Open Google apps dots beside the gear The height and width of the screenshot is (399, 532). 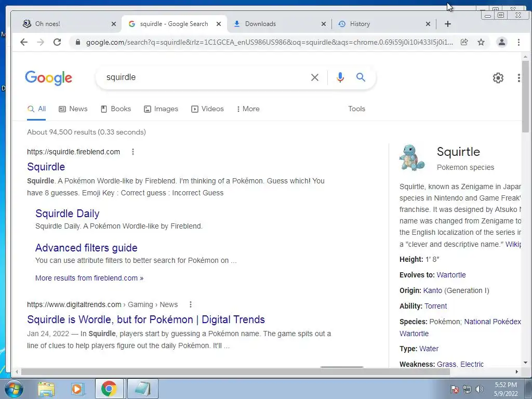(518, 78)
